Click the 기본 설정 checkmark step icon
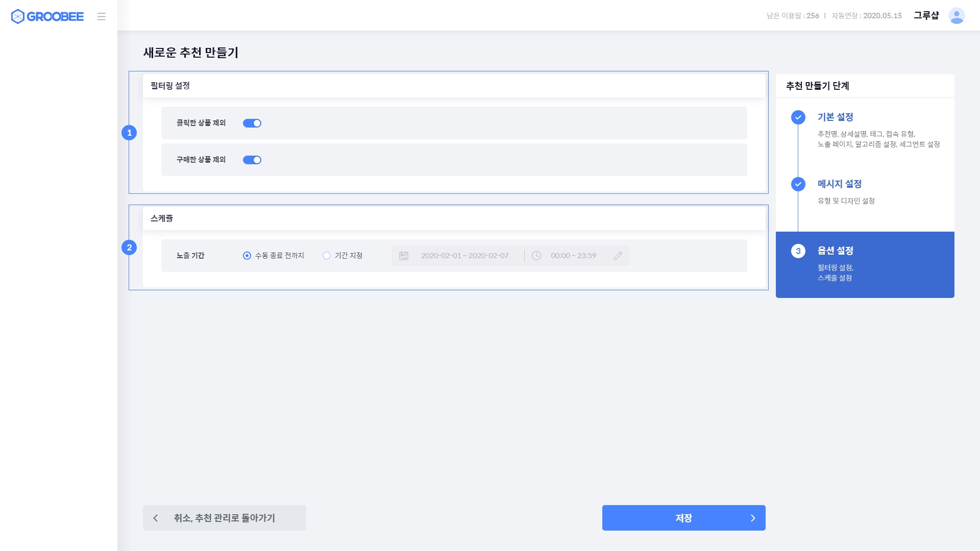The width and height of the screenshot is (980, 551). tap(798, 117)
